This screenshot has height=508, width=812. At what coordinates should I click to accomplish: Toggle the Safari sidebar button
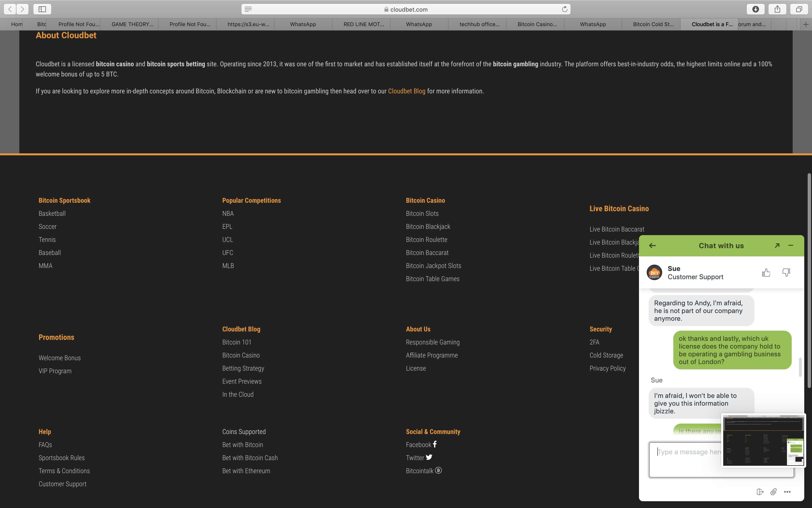(42, 9)
